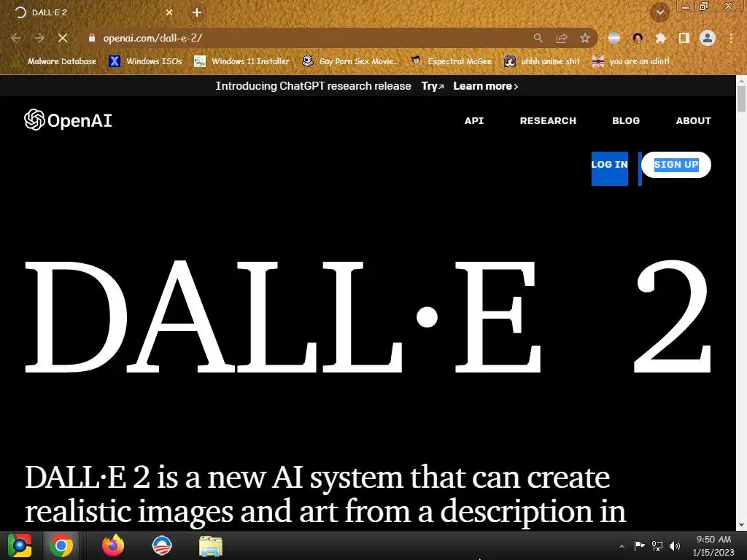Close the DALL·E 2 tab
Screen dimensions: 747x560
[169, 12]
